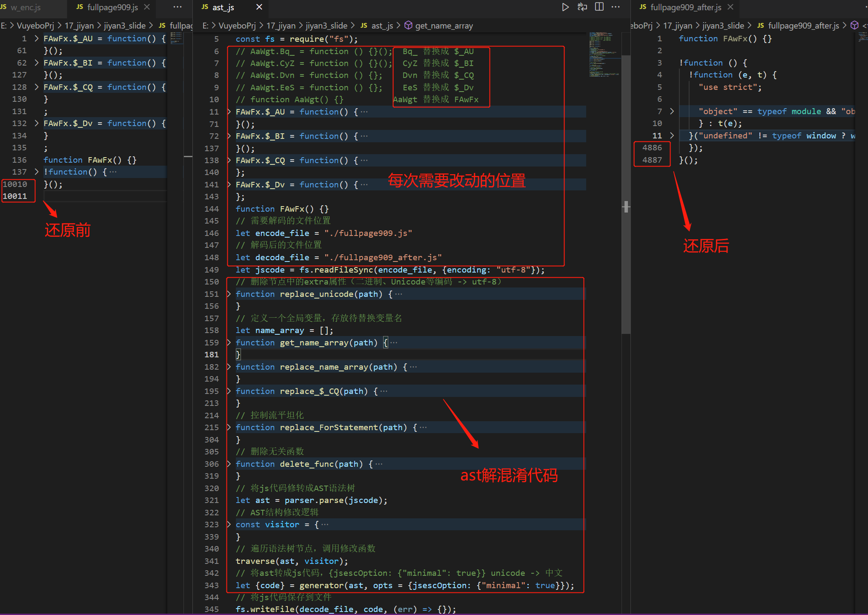Expand line 7 fold in right editor

pyautogui.click(x=672, y=112)
